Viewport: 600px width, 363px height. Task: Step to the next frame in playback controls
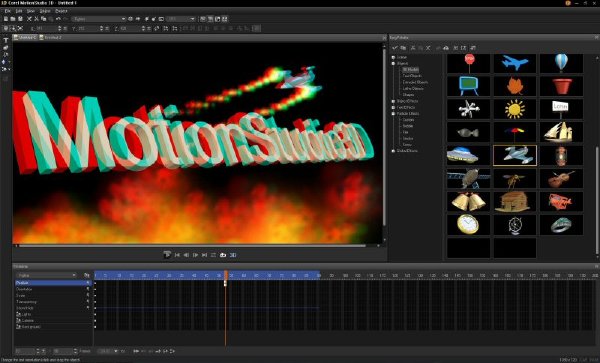coord(196,255)
